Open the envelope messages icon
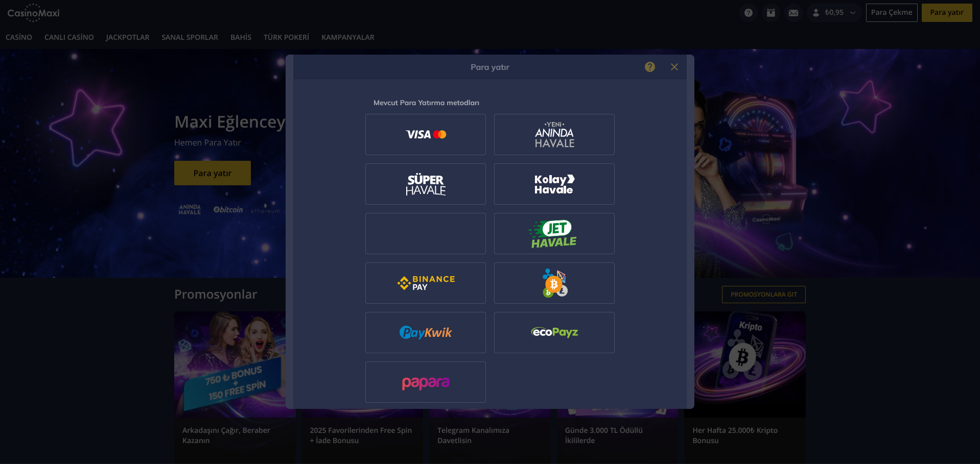The height and width of the screenshot is (464, 980). (x=793, y=13)
